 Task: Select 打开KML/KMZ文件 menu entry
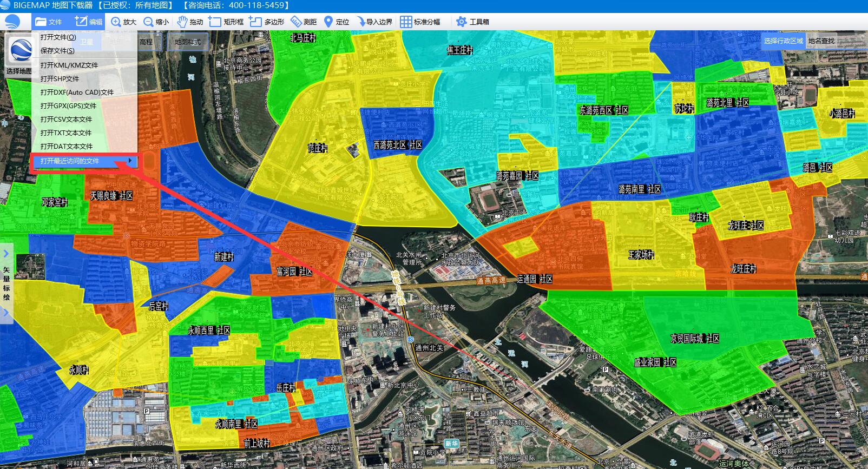tap(69, 65)
